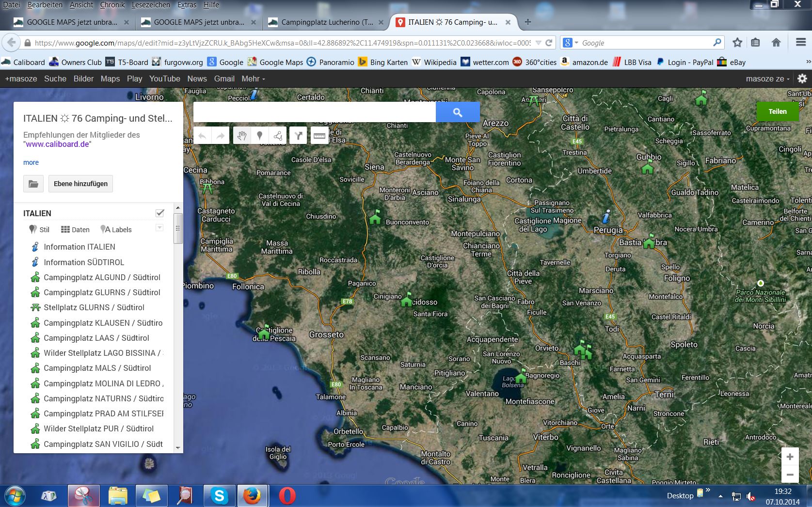The width and height of the screenshot is (812, 507).
Task: Open the masoze ze account dropdown
Action: 767,79
